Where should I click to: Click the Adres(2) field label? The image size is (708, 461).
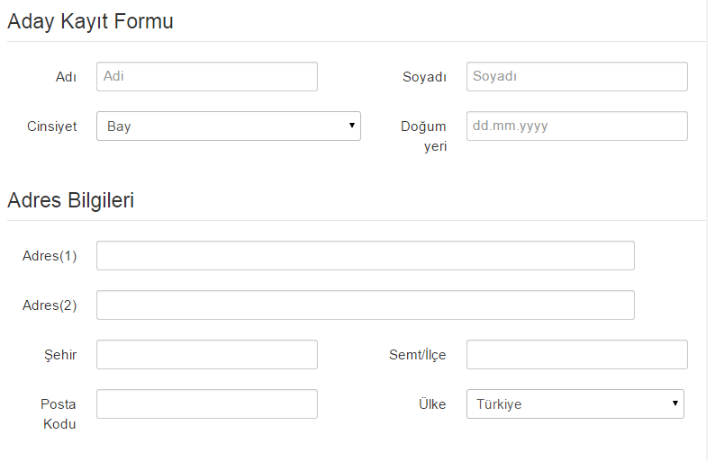[x=50, y=305]
